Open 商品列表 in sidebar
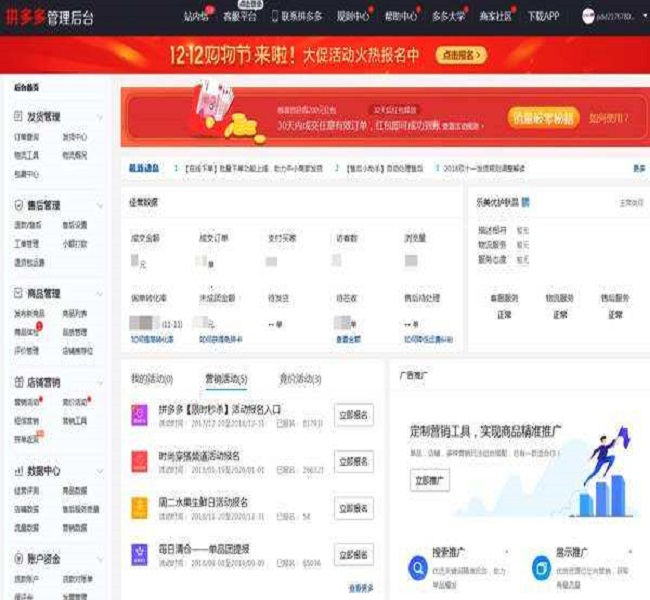The width and height of the screenshot is (650, 600). [75, 314]
